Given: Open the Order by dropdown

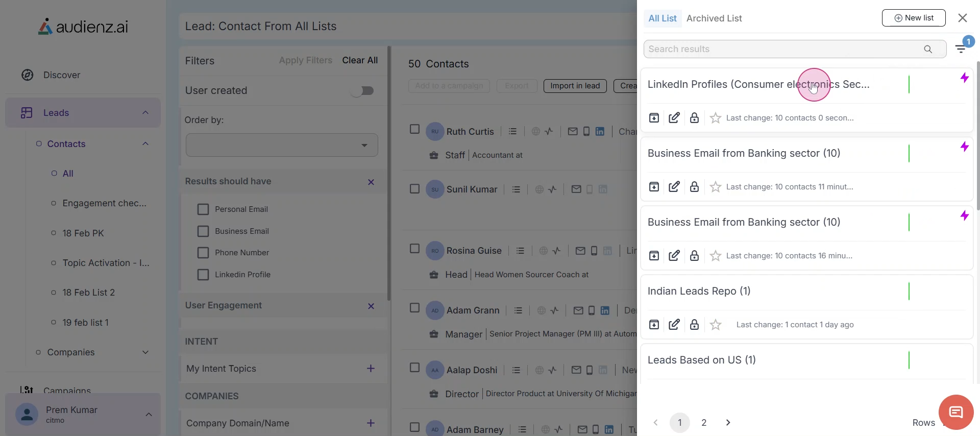Looking at the screenshot, I should (282, 145).
